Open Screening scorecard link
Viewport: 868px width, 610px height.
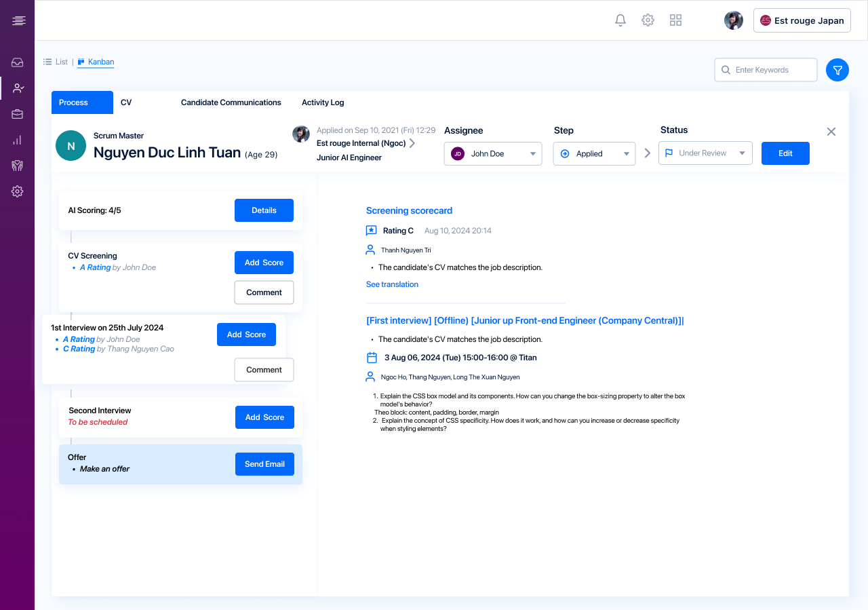pos(409,210)
